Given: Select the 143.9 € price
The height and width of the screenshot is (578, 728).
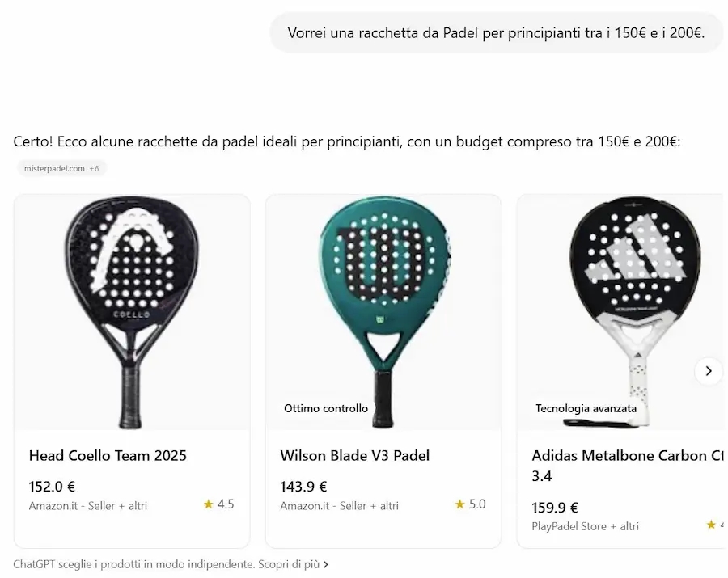Looking at the screenshot, I should click(303, 487).
